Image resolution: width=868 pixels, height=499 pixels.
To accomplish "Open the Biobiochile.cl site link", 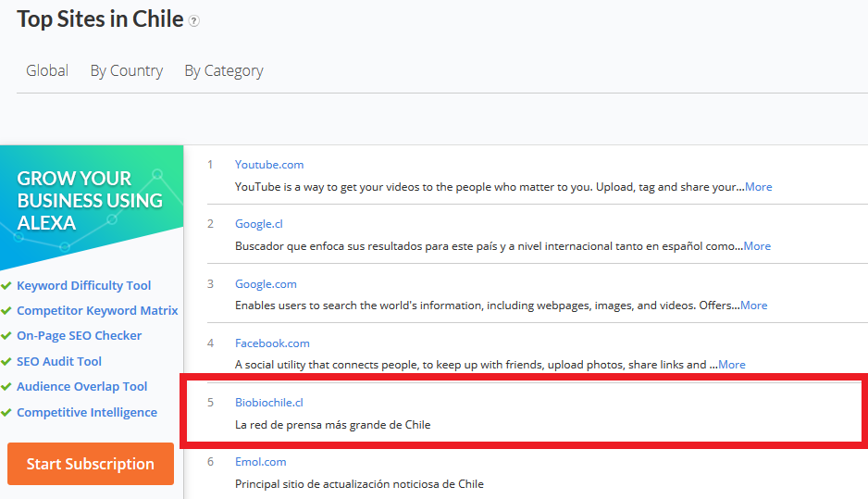I will pyautogui.click(x=268, y=403).
